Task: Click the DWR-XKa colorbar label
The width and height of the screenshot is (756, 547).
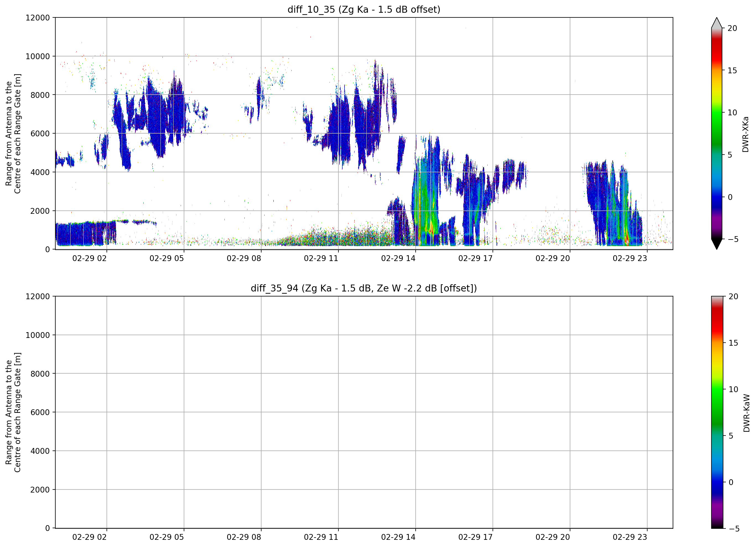Action: click(x=745, y=134)
